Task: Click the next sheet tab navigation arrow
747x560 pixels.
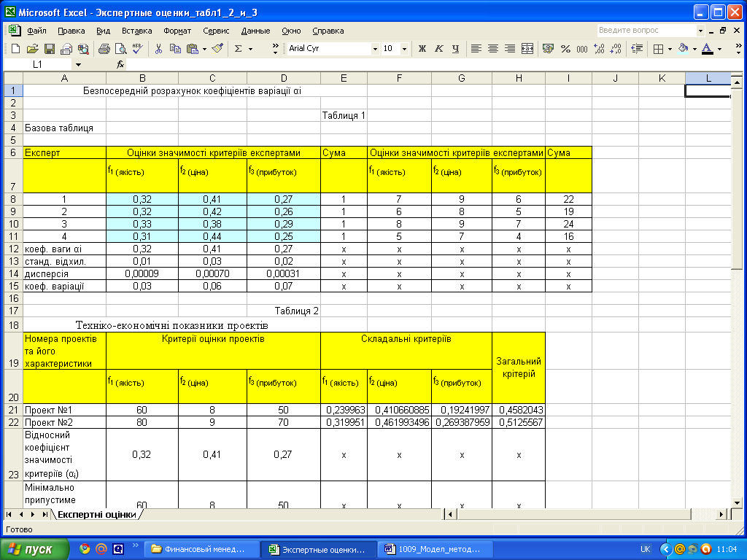Action: [32, 514]
